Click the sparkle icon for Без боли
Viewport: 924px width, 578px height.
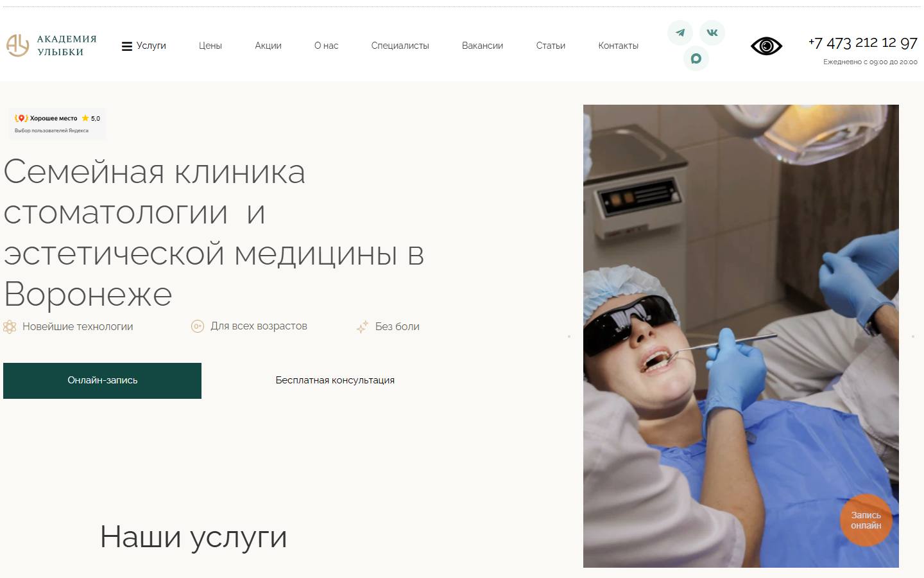[363, 327]
